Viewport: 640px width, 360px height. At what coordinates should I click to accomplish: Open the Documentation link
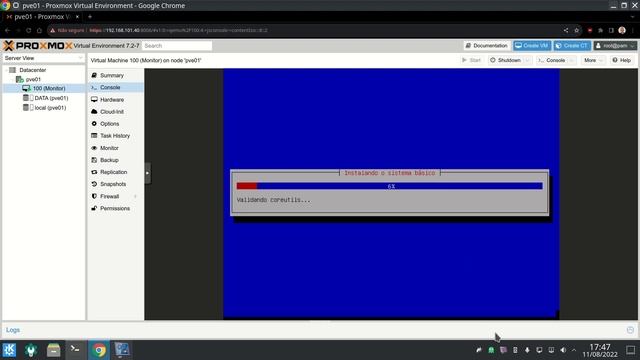tap(487, 46)
